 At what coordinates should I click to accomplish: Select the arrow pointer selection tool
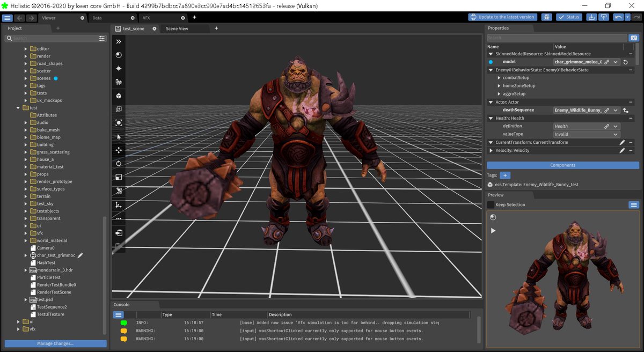[x=119, y=137]
